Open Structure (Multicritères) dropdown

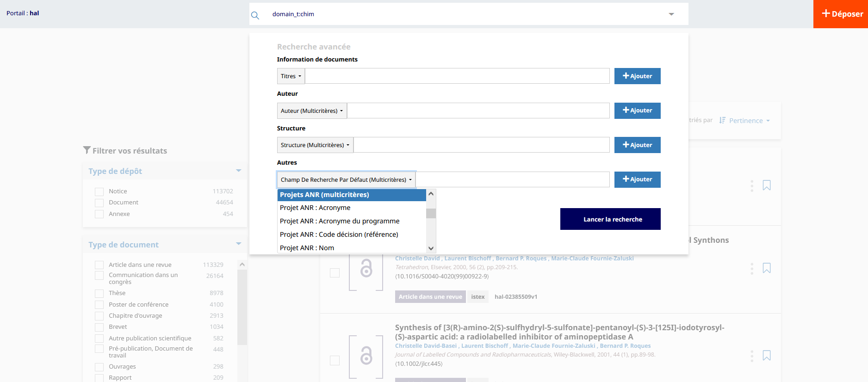pyautogui.click(x=315, y=145)
